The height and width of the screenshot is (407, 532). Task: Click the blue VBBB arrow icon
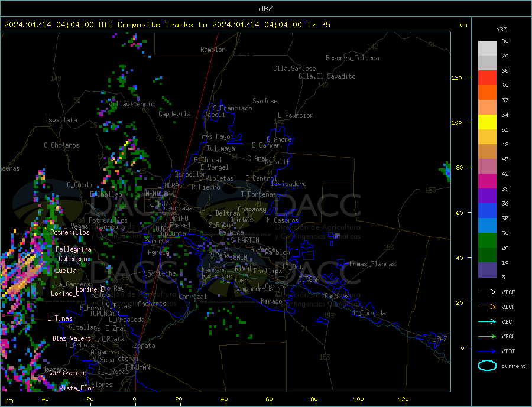[x=487, y=351]
